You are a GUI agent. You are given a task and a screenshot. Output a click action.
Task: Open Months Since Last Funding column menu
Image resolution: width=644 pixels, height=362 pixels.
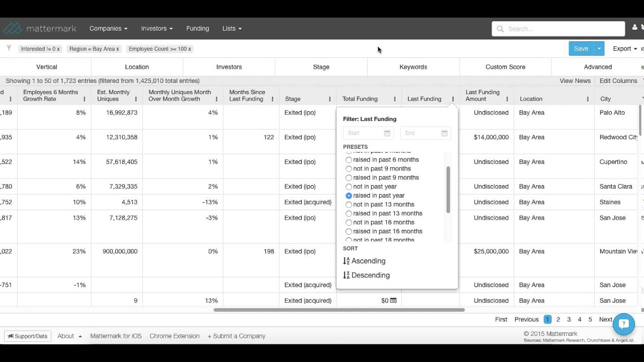(x=272, y=99)
